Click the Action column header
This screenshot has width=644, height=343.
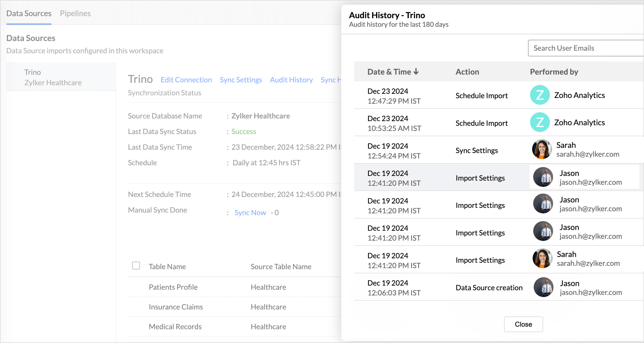click(467, 72)
